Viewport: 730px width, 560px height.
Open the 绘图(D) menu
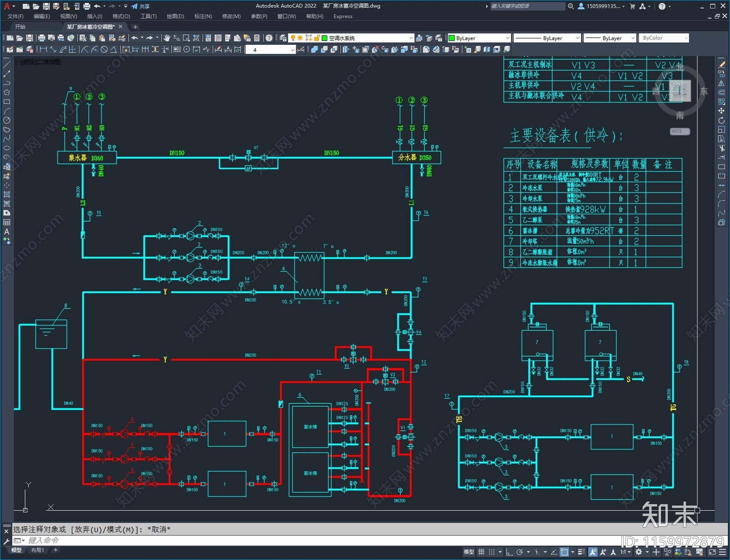coord(175,16)
